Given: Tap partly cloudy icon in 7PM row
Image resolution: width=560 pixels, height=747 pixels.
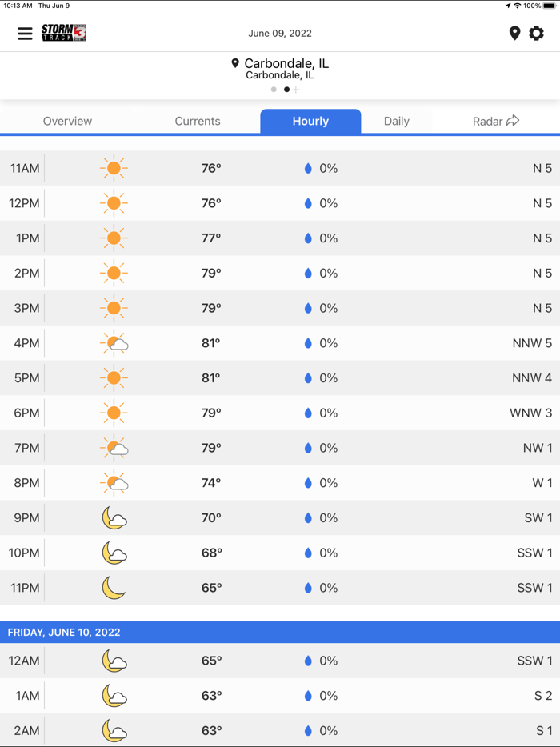Looking at the screenshot, I should tap(114, 448).
